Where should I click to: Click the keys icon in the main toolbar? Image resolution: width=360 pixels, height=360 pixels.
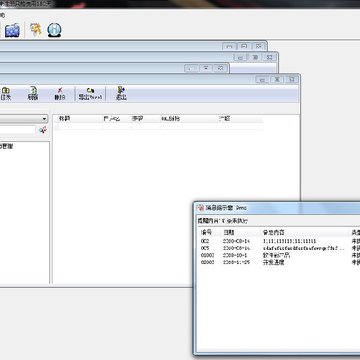(x=36, y=30)
